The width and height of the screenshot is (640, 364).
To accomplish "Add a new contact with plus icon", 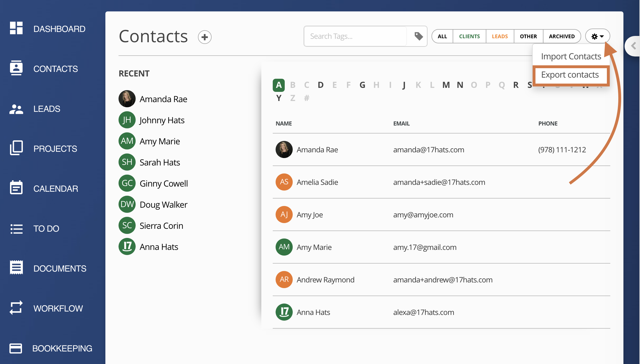I will pos(204,37).
